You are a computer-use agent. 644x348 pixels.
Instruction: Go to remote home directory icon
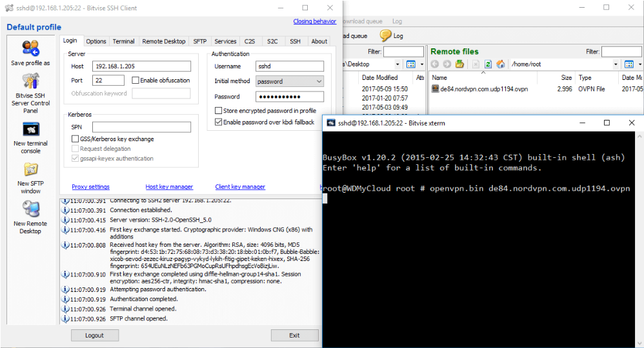click(x=500, y=64)
